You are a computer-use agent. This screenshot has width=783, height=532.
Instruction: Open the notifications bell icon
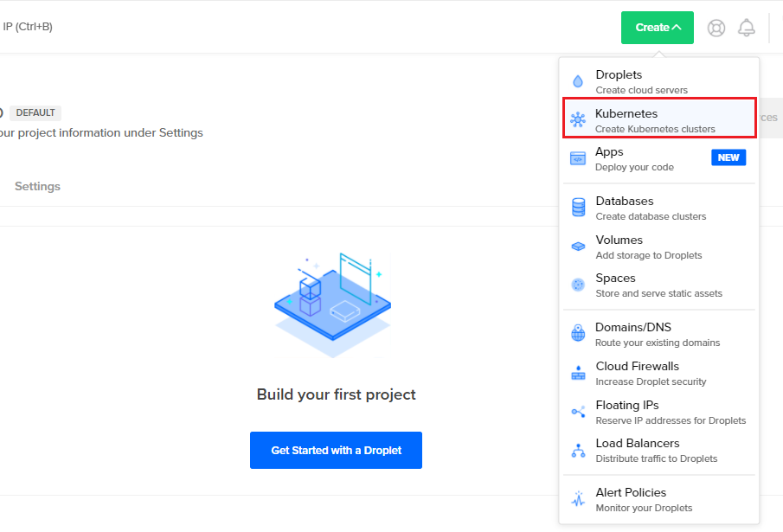tap(747, 28)
